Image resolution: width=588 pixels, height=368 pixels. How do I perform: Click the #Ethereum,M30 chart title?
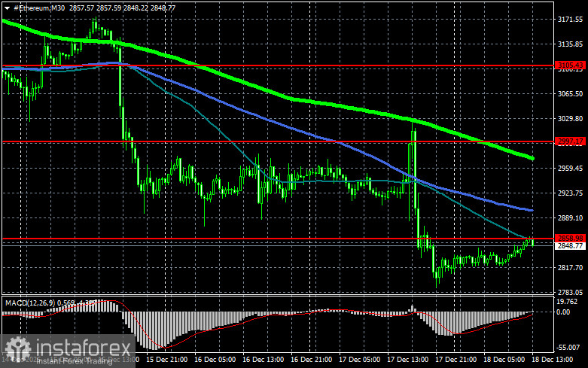(39, 8)
